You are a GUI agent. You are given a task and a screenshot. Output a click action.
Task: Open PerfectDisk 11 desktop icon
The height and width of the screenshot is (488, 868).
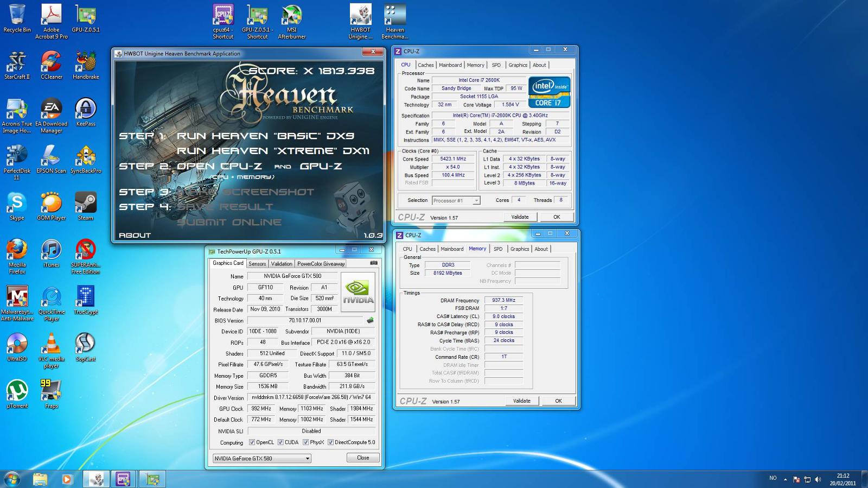[17, 162]
